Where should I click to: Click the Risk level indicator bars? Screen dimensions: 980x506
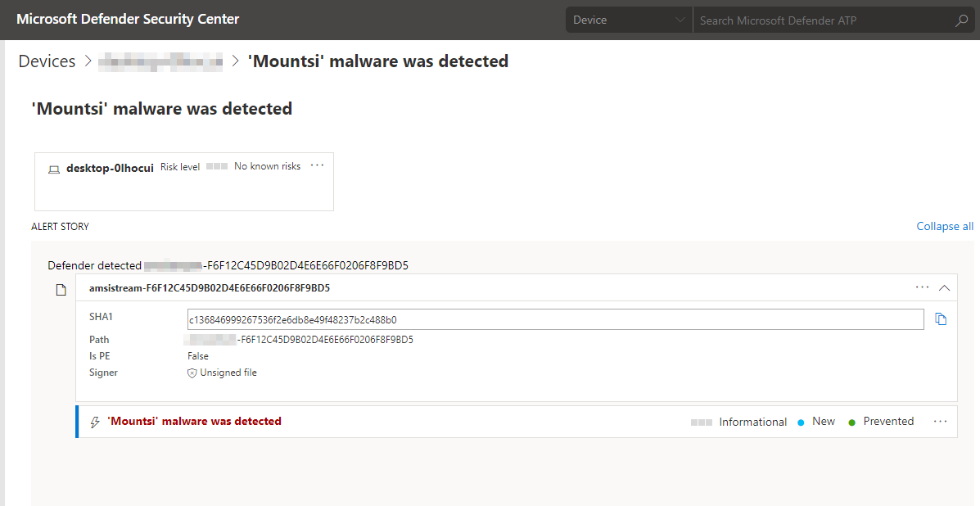(x=216, y=165)
